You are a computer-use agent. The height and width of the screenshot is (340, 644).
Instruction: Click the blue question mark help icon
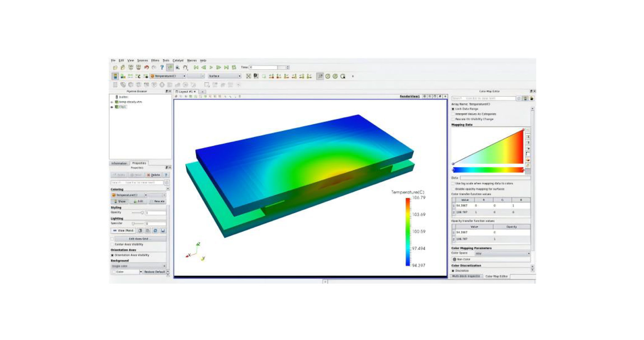pyautogui.click(x=162, y=67)
